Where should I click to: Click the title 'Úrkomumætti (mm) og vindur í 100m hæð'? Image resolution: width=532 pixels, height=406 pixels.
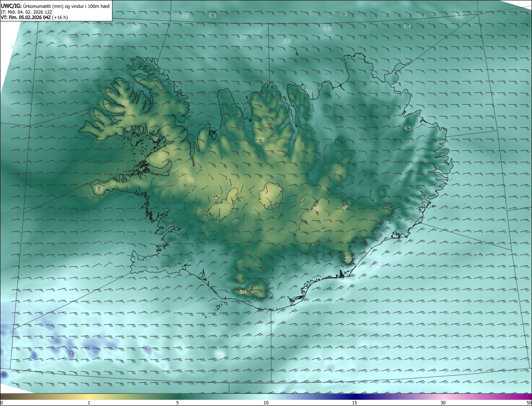point(66,5)
